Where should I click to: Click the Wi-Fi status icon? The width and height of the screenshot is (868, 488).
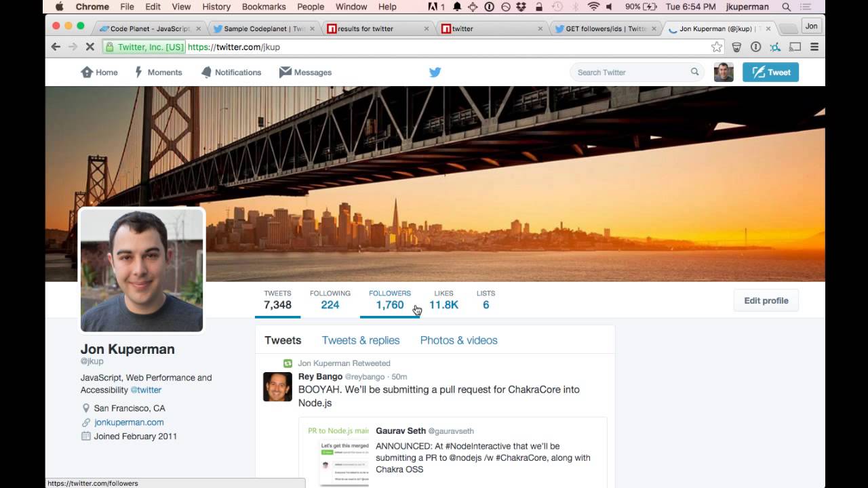click(593, 7)
